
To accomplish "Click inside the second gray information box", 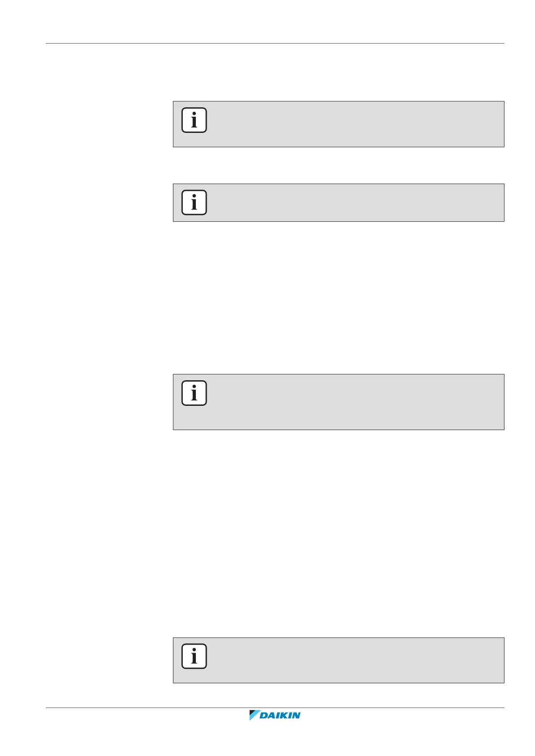I will click(x=350, y=203).
